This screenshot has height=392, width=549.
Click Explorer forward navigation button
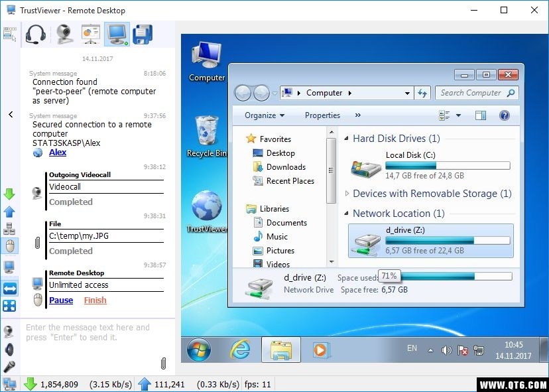(x=261, y=93)
